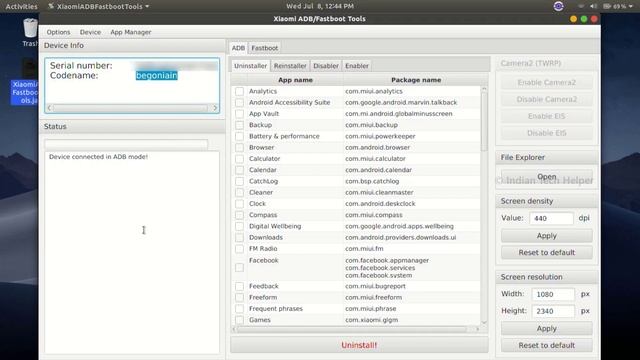The height and width of the screenshot is (360, 640).
Task: Click the red Uninstall! button
Action: (359, 345)
